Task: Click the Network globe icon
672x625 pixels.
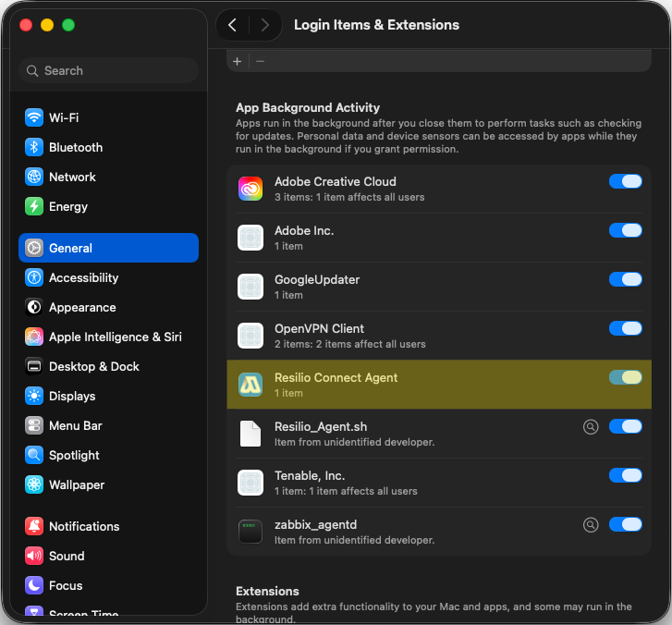Action: [34, 177]
